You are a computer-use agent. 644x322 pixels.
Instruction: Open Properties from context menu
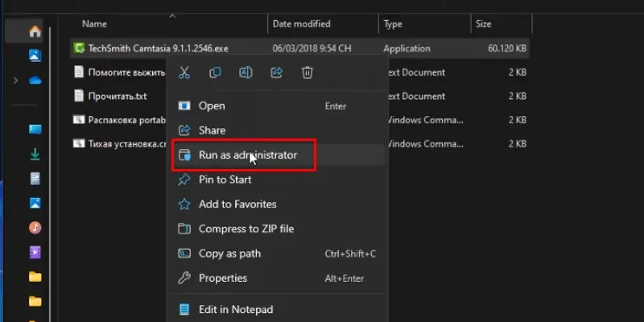(x=222, y=278)
